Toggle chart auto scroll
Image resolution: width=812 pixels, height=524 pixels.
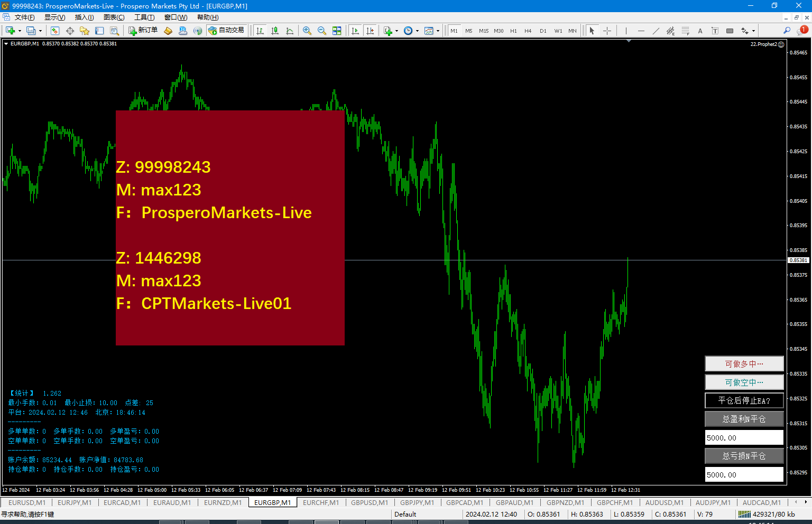coord(355,31)
